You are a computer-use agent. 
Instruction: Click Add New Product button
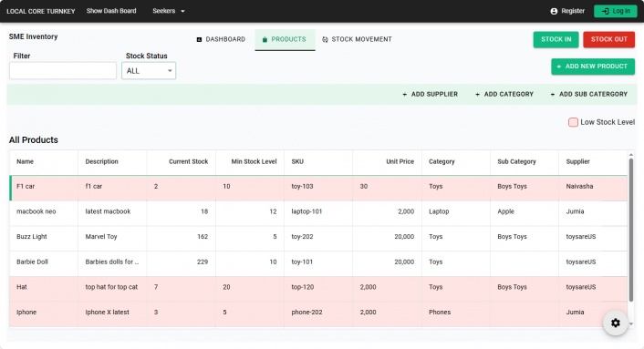tap(593, 67)
